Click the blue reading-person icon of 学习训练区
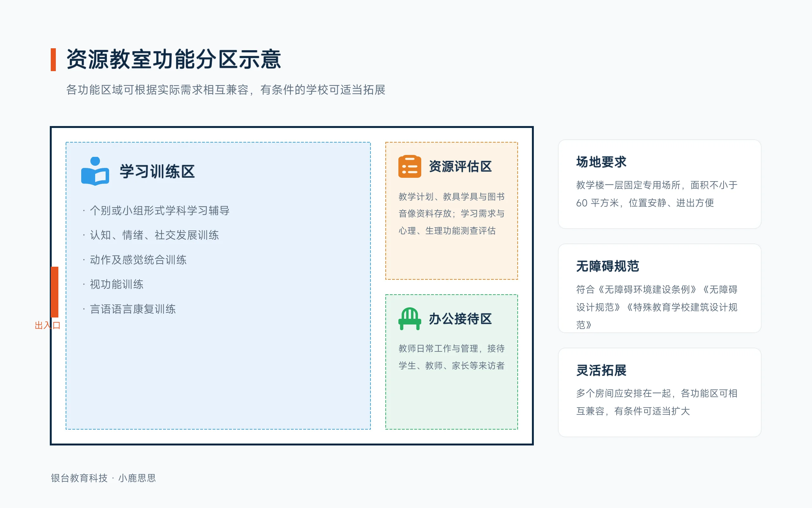Viewport: 812px width, 508px height. (95, 171)
